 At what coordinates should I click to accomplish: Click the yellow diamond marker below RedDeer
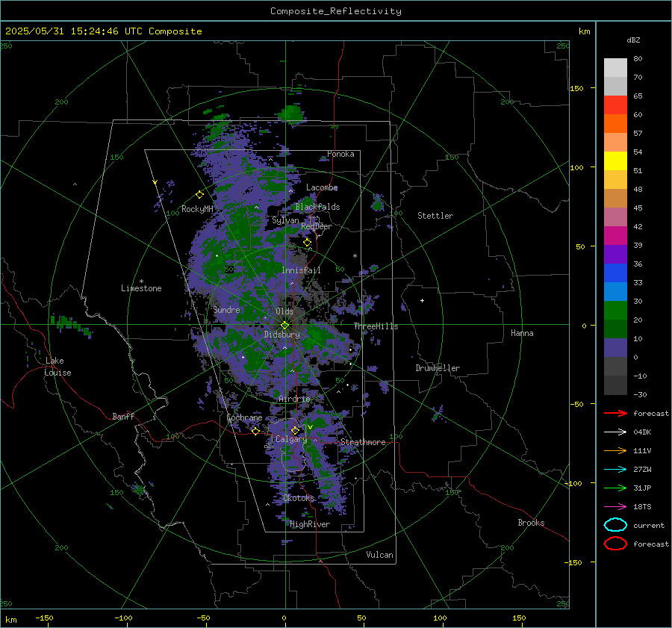click(307, 243)
